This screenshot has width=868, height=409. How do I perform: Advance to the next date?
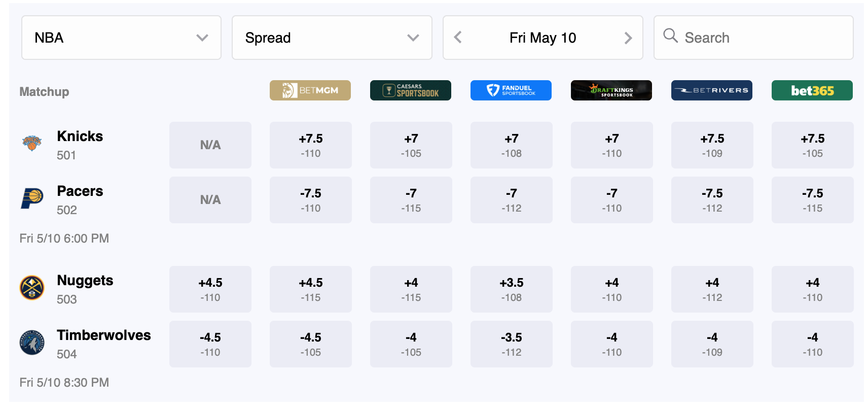pyautogui.click(x=628, y=38)
